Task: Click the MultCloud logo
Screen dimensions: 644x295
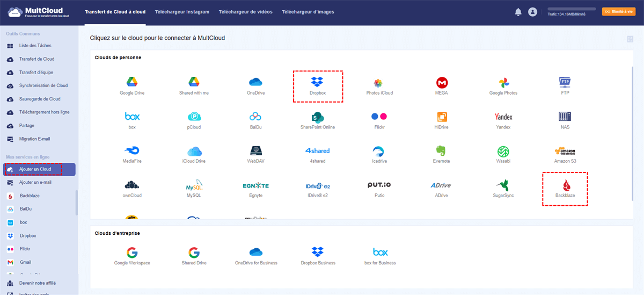Action: point(38,12)
